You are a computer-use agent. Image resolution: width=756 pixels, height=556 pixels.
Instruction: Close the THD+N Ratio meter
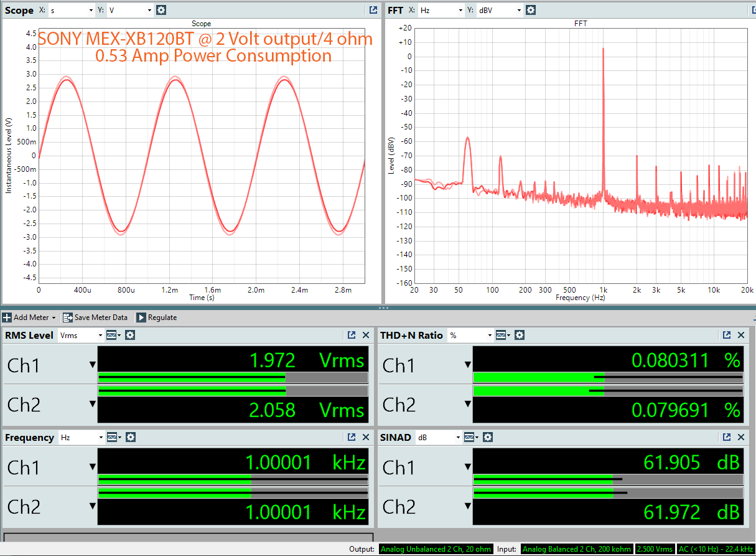pyautogui.click(x=741, y=335)
